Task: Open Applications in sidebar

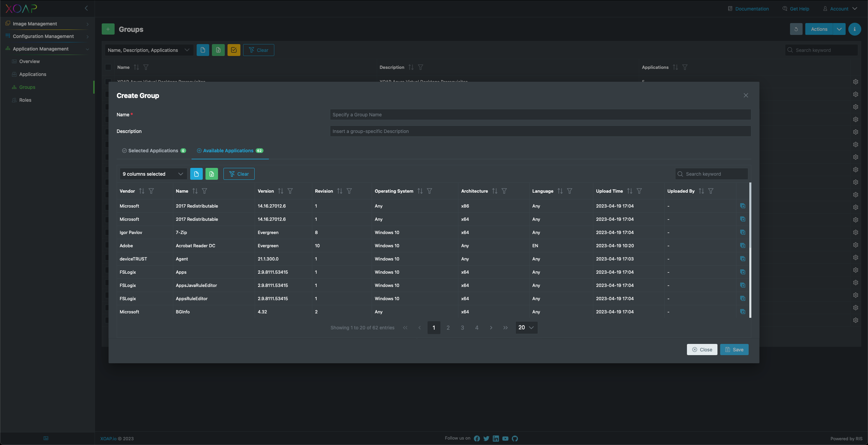Action: point(33,74)
